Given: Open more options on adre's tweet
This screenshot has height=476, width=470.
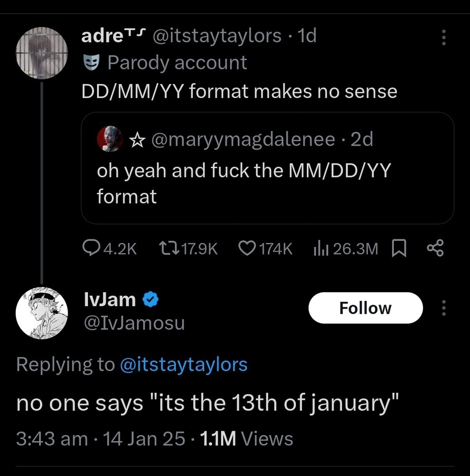Looking at the screenshot, I should click(444, 37).
